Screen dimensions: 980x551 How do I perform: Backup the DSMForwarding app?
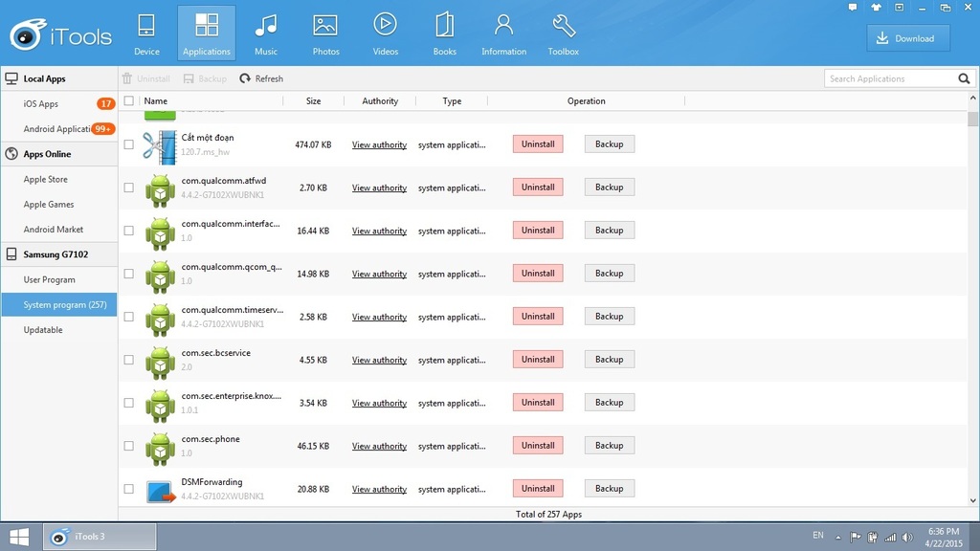click(610, 489)
